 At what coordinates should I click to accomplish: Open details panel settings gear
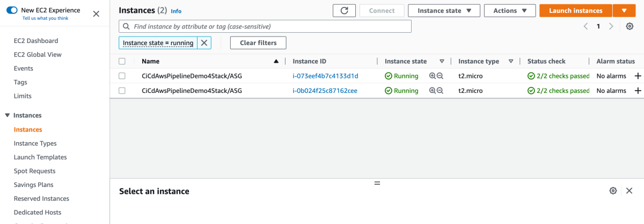click(x=613, y=191)
